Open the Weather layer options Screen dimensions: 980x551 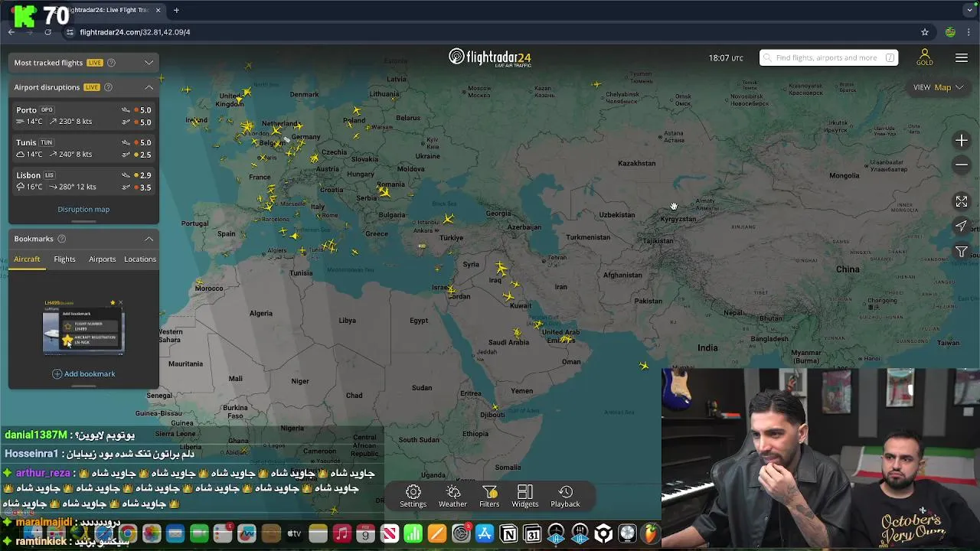click(452, 496)
